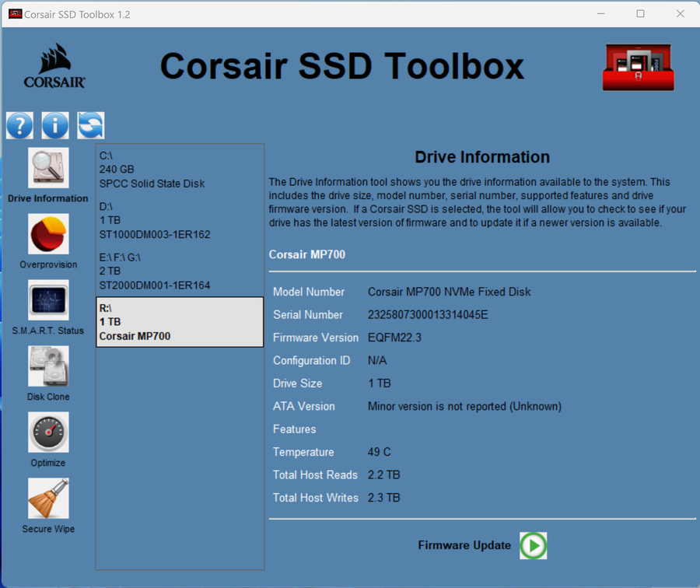Maximize the Corsair SSD Toolbox window
This screenshot has height=588, width=700.
[640, 14]
